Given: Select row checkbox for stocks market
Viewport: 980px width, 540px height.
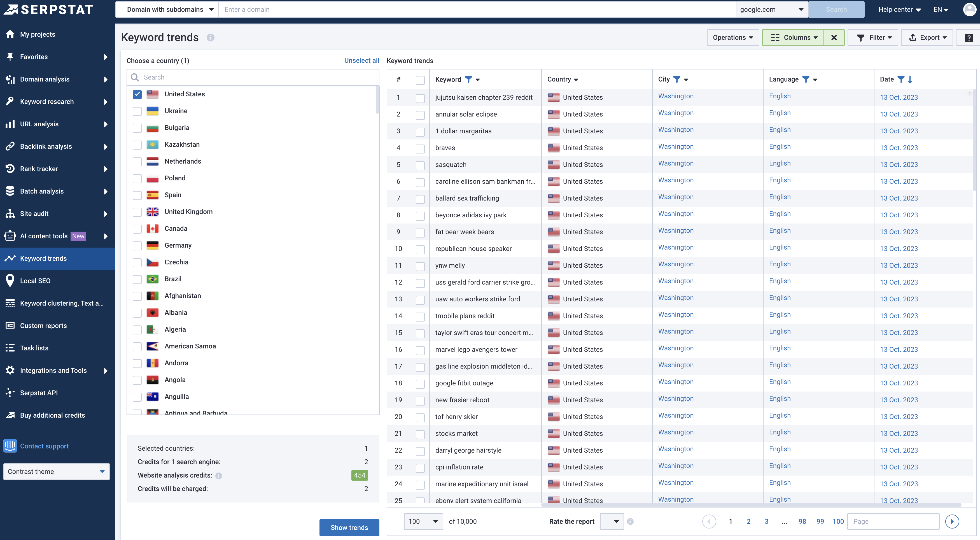Looking at the screenshot, I should point(420,434).
